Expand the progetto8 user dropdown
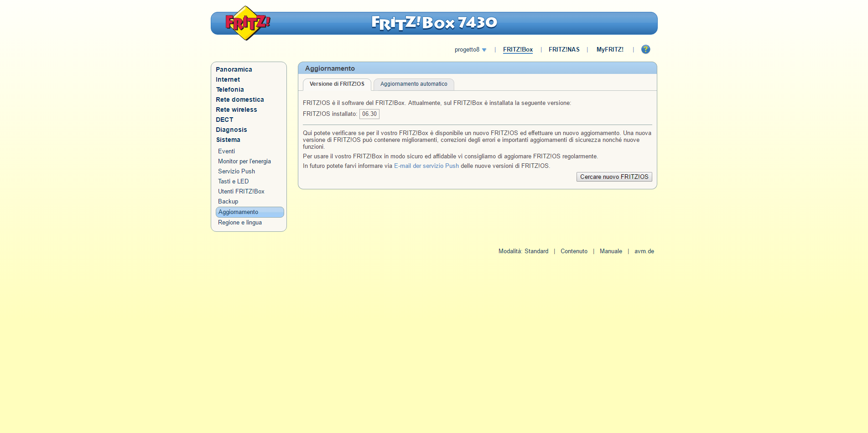This screenshot has width=868, height=433. tap(471, 50)
